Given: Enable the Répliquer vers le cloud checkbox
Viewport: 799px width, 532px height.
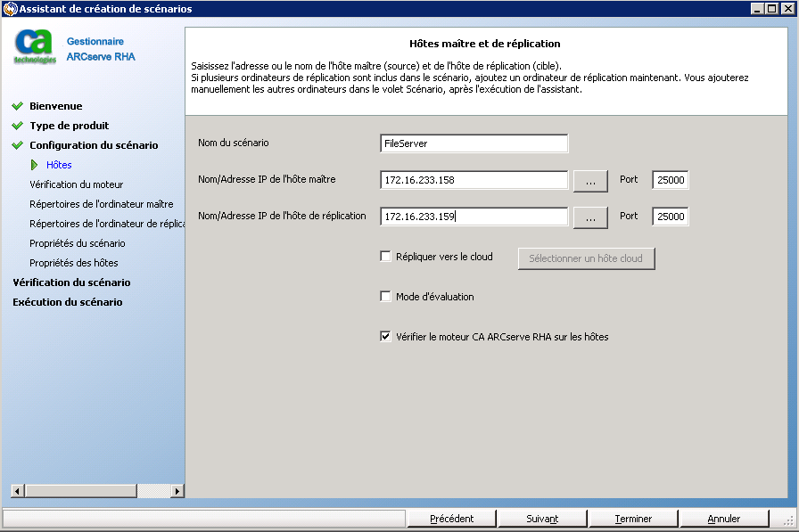Looking at the screenshot, I should tap(386, 257).
